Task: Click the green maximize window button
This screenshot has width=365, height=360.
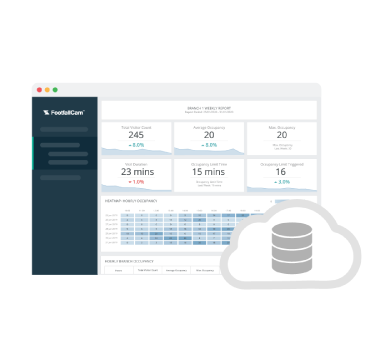Action: (55, 90)
